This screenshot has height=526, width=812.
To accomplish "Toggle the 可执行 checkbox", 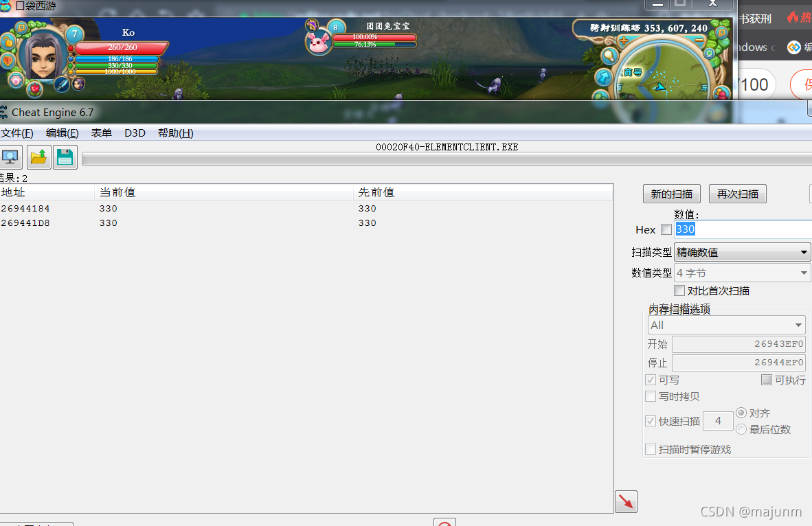I will [x=767, y=380].
